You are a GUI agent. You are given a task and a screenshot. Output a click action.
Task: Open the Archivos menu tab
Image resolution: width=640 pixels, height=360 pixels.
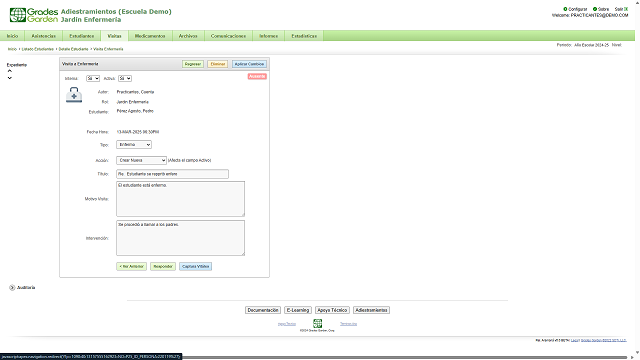coord(188,36)
